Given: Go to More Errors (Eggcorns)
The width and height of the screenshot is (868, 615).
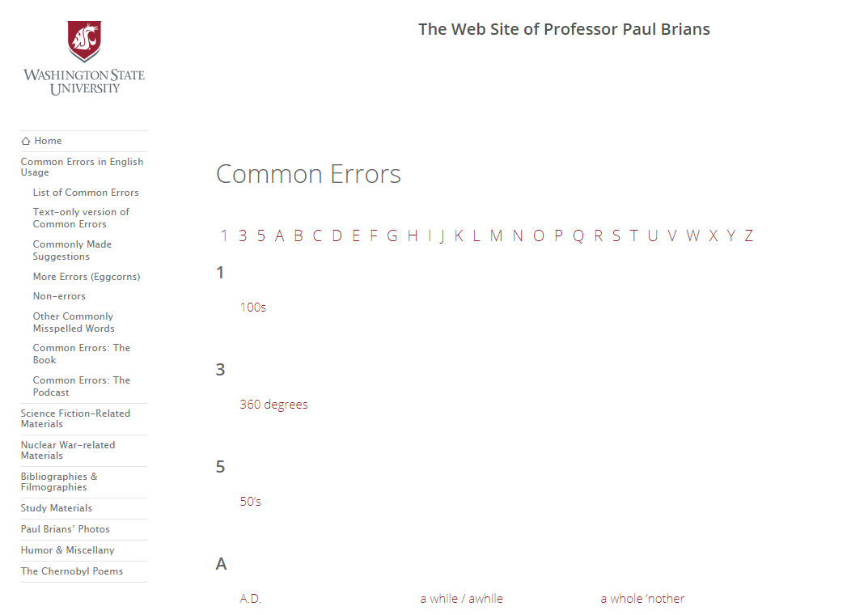Looking at the screenshot, I should tap(87, 277).
